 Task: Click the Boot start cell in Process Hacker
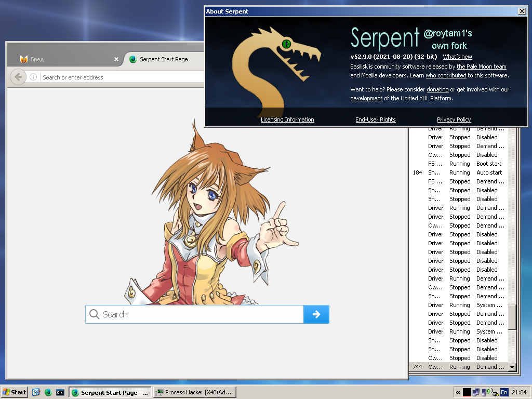point(489,164)
